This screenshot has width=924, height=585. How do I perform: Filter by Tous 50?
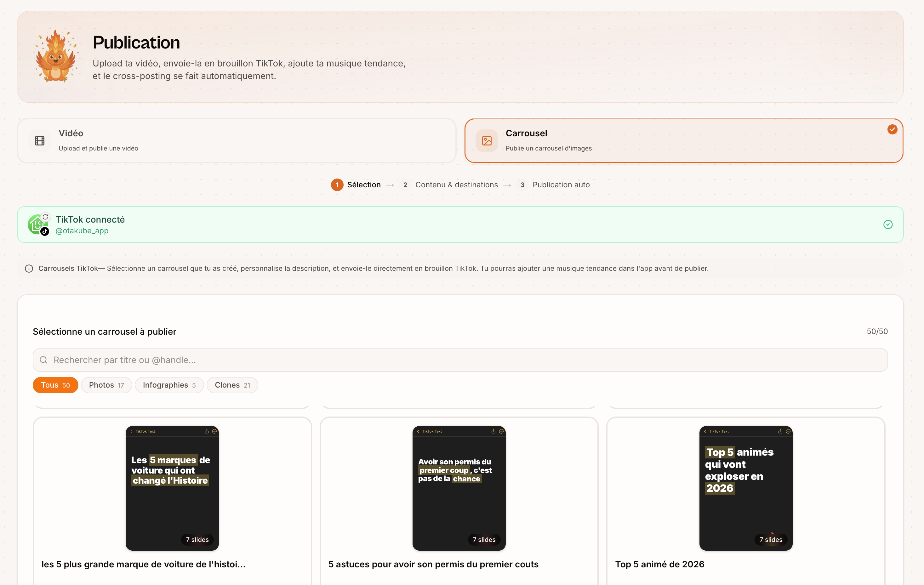pyautogui.click(x=55, y=385)
